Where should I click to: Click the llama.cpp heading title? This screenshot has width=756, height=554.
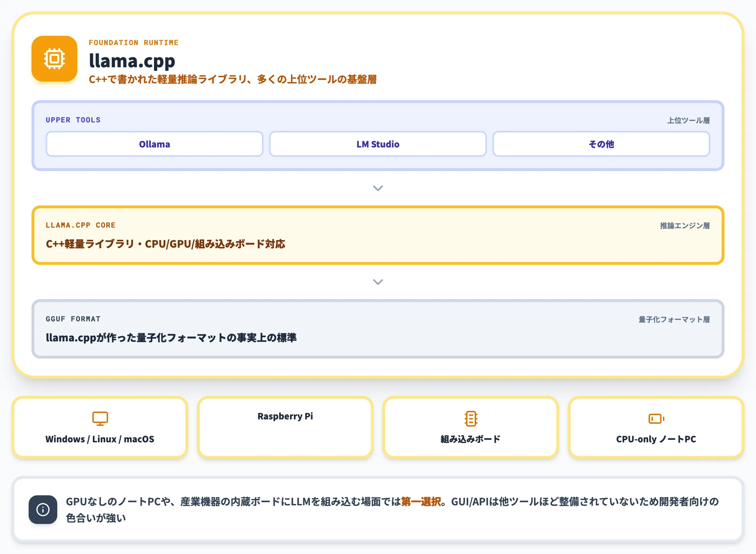132,60
